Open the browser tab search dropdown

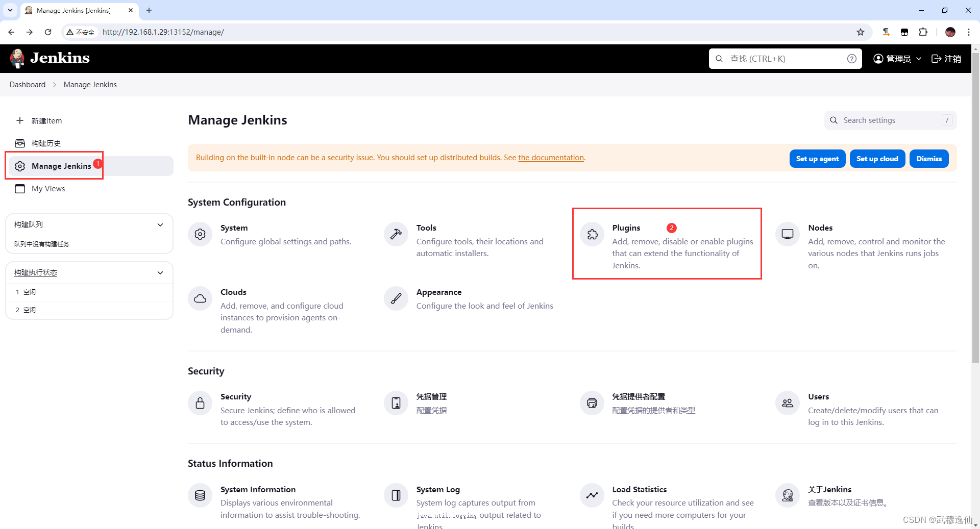point(10,10)
